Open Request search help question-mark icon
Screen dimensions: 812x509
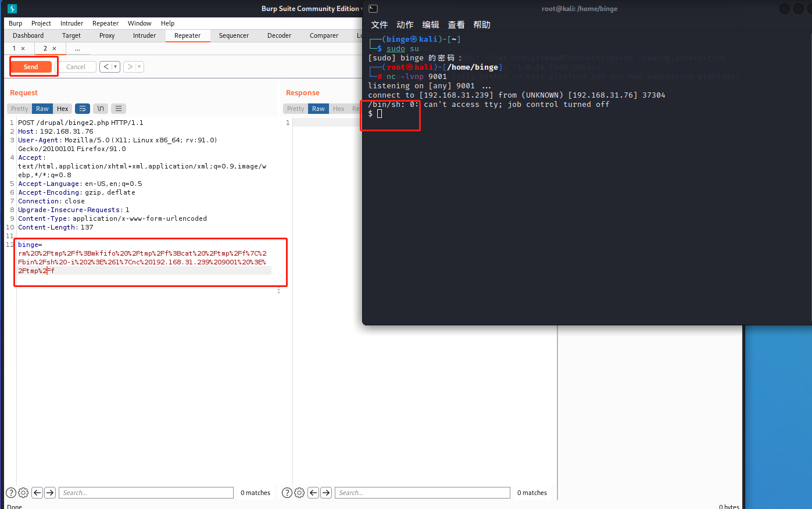(x=10, y=493)
